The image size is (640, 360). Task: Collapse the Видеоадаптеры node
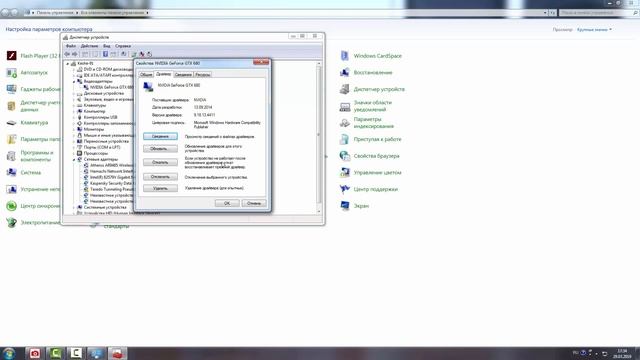pyautogui.click(x=74, y=81)
